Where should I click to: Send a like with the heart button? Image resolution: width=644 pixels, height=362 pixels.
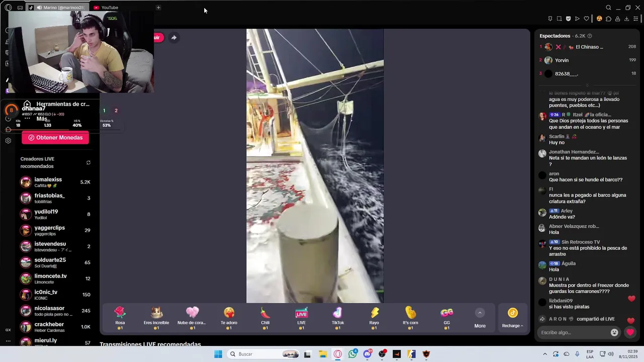coord(630,332)
